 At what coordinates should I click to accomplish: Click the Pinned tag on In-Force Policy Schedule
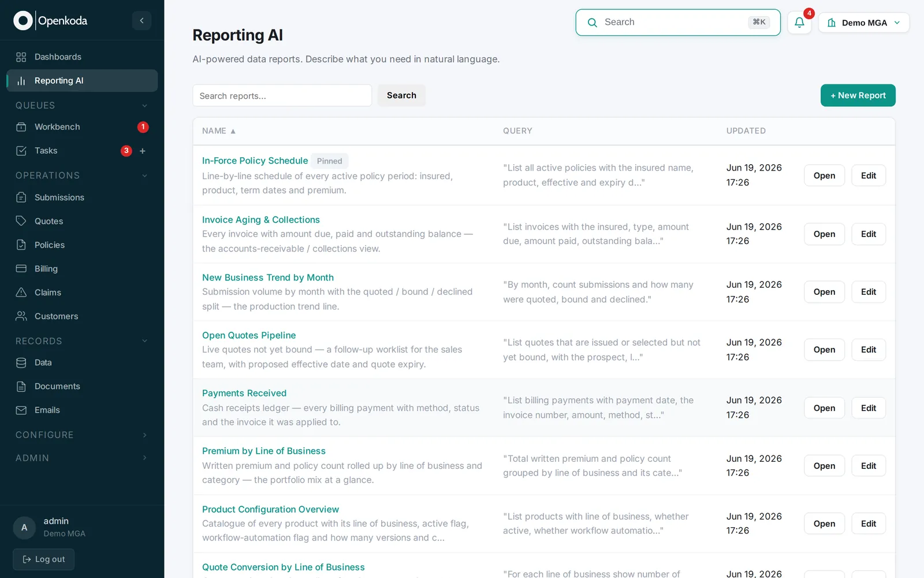pyautogui.click(x=329, y=161)
